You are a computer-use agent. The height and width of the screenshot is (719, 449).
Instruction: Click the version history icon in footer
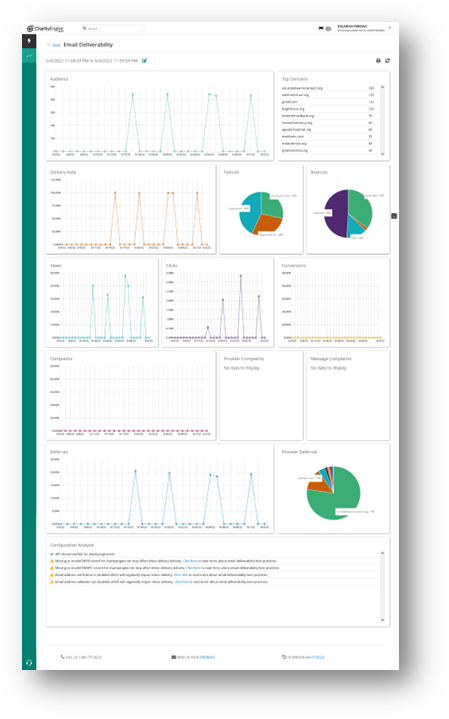[x=283, y=657]
